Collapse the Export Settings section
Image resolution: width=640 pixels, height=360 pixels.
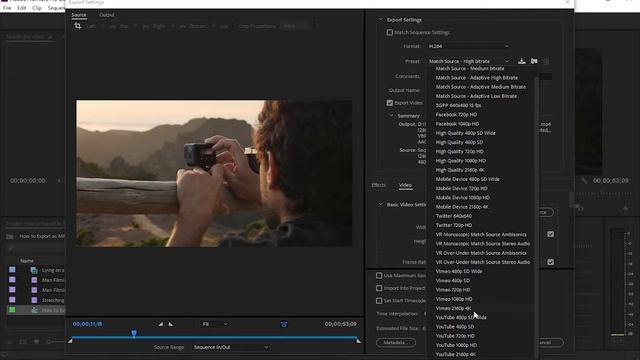[380, 20]
